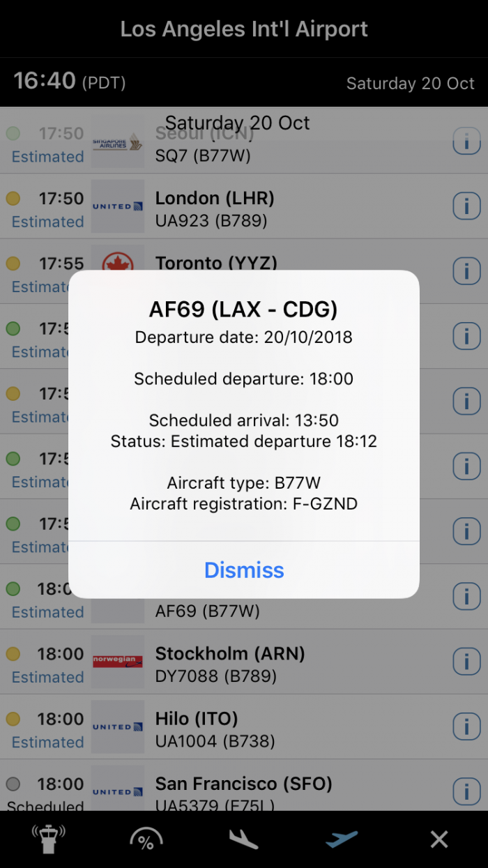View info for Hilo UA1004 flight
Screen dimensions: 488x868
466,726
